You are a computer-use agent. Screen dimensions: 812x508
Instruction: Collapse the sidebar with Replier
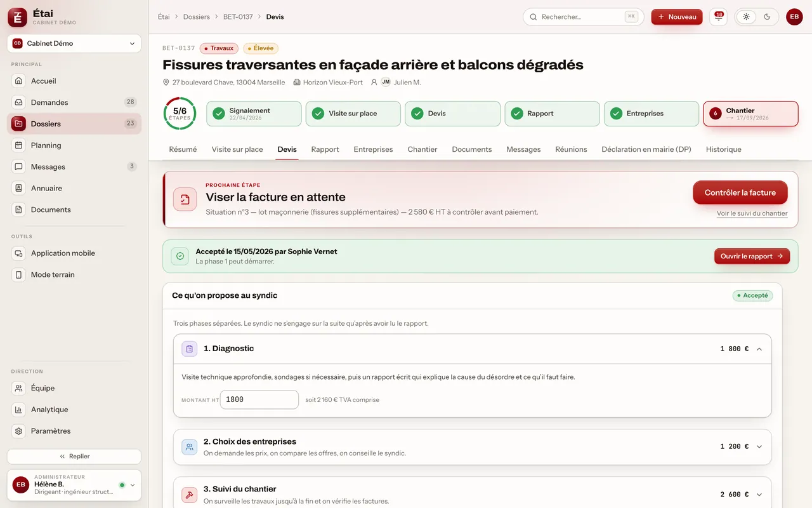click(x=74, y=457)
